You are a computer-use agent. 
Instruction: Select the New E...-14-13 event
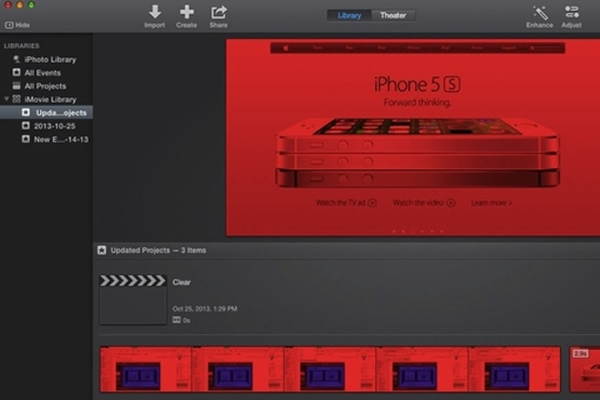click(46, 139)
